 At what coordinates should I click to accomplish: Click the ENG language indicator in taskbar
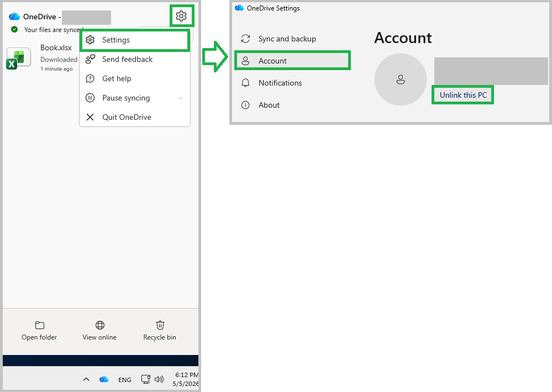[125, 380]
